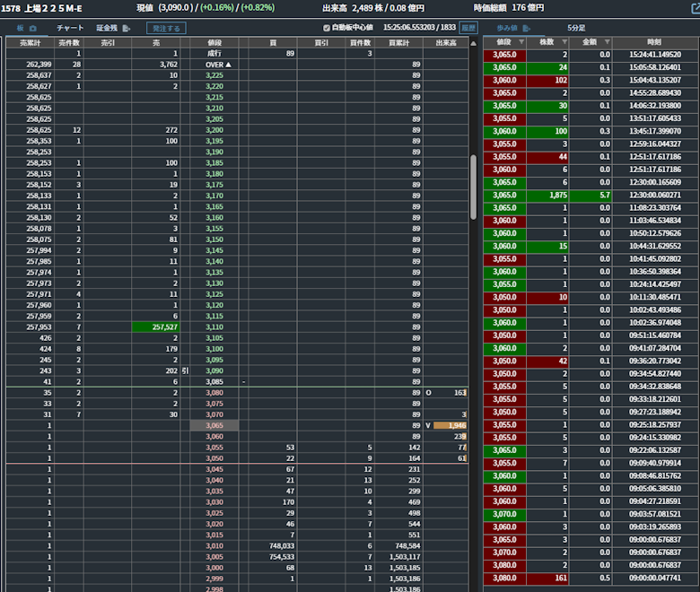Switch to the チャート tab
This screenshot has width=700, height=592.
point(70,28)
